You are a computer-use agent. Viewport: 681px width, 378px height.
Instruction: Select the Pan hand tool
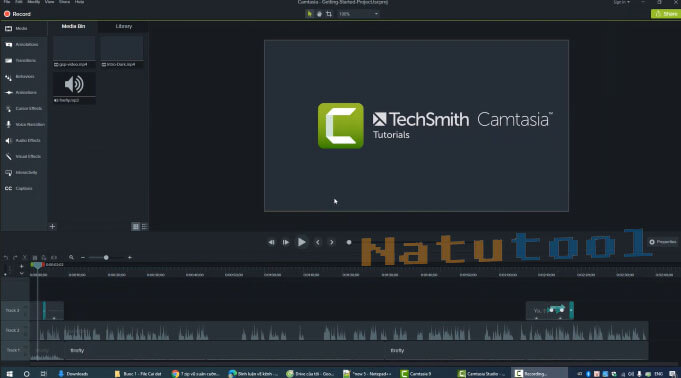pyautogui.click(x=319, y=14)
